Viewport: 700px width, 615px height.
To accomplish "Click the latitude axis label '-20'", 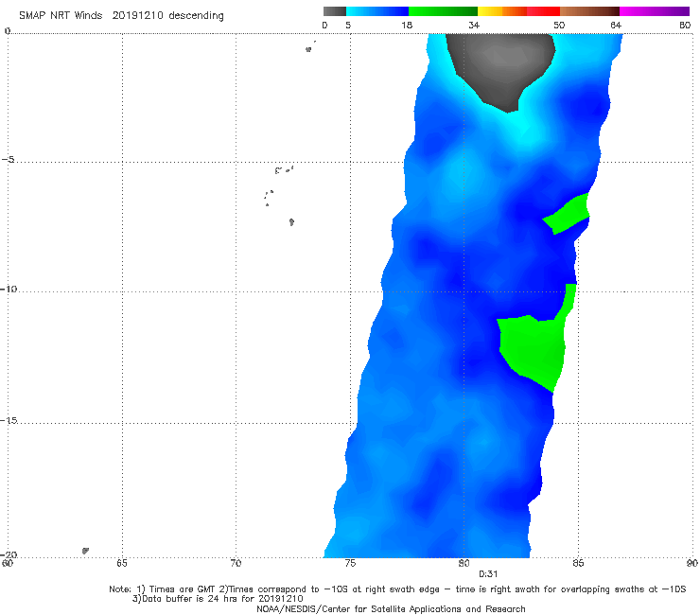I will click(9, 554).
